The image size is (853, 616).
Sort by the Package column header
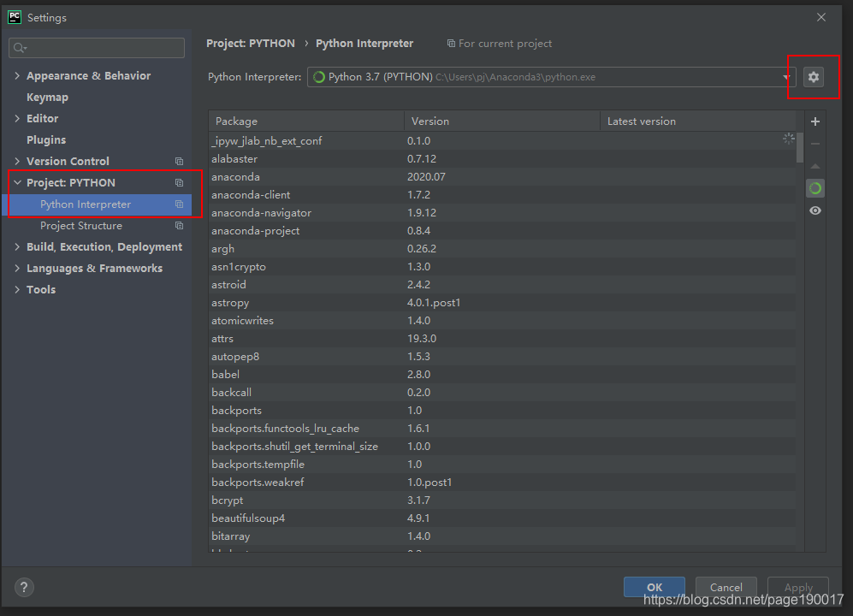tap(306, 121)
